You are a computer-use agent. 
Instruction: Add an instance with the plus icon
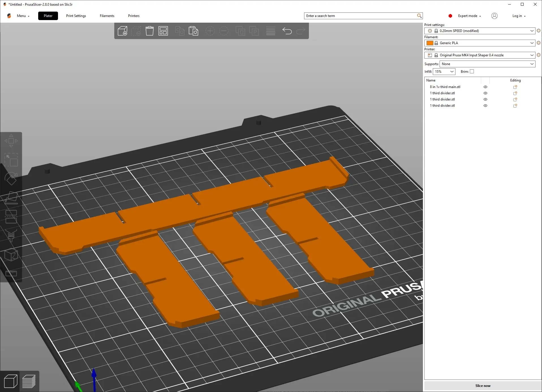pyautogui.click(x=210, y=31)
